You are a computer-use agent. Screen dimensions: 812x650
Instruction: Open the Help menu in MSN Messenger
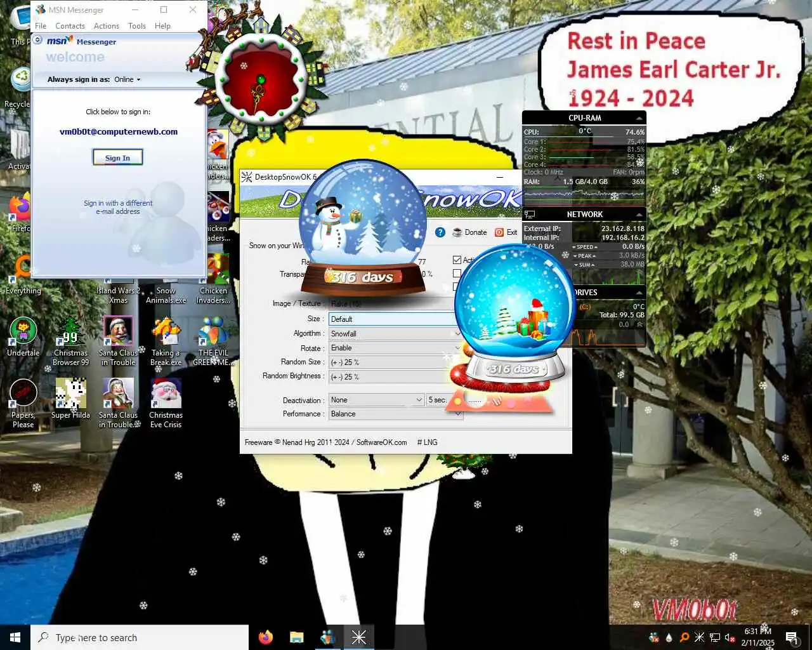(x=162, y=26)
